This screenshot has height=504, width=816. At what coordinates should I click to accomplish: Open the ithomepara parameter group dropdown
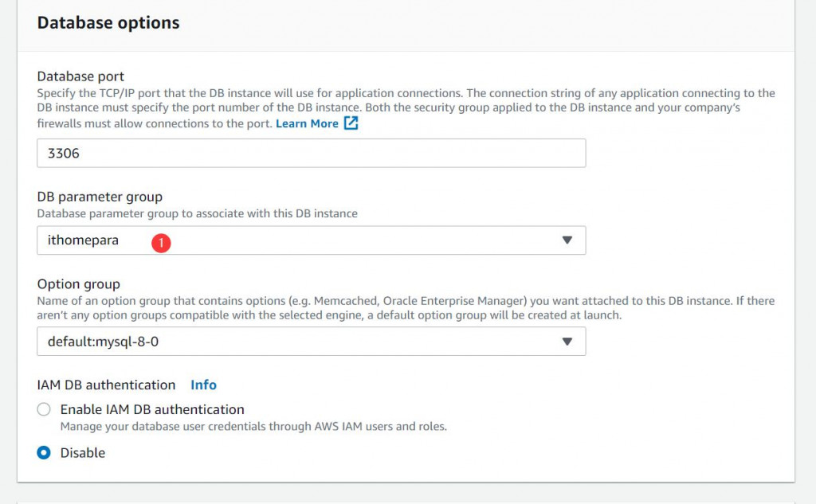point(311,240)
